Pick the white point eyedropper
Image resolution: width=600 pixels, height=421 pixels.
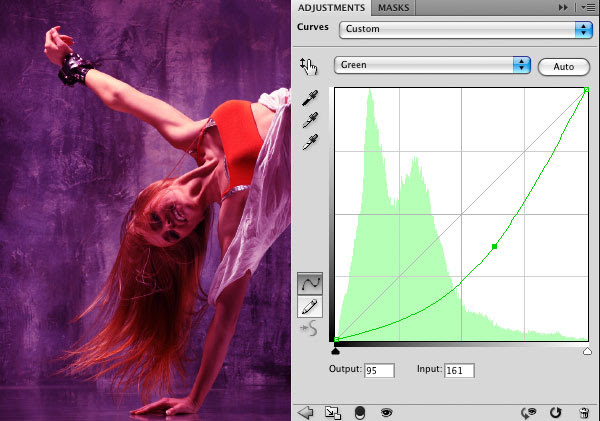[x=311, y=142]
